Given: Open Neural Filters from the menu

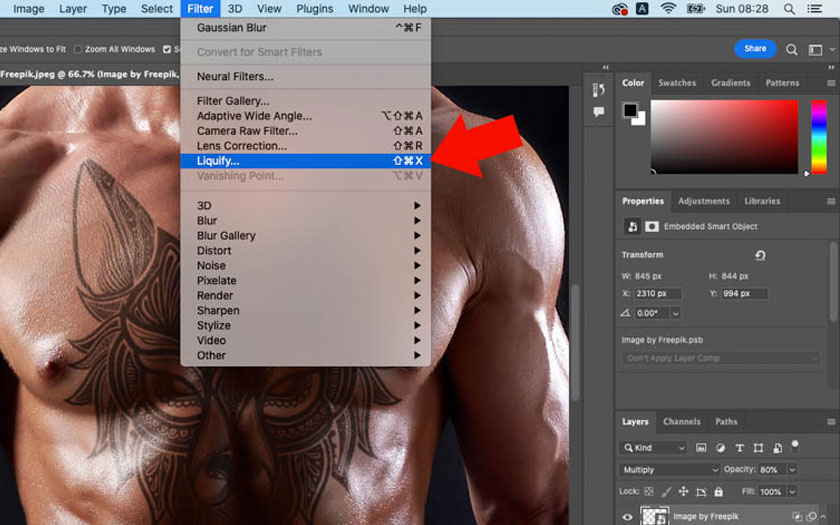Looking at the screenshot, I should [x=305, y=77].
